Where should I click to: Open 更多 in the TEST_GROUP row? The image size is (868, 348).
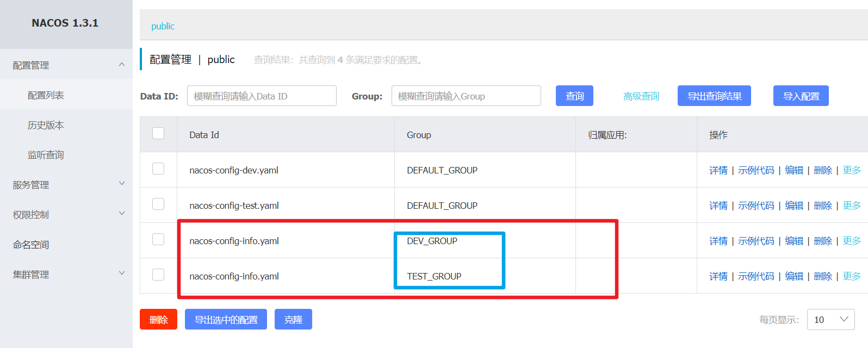click(x=852, y=276)
